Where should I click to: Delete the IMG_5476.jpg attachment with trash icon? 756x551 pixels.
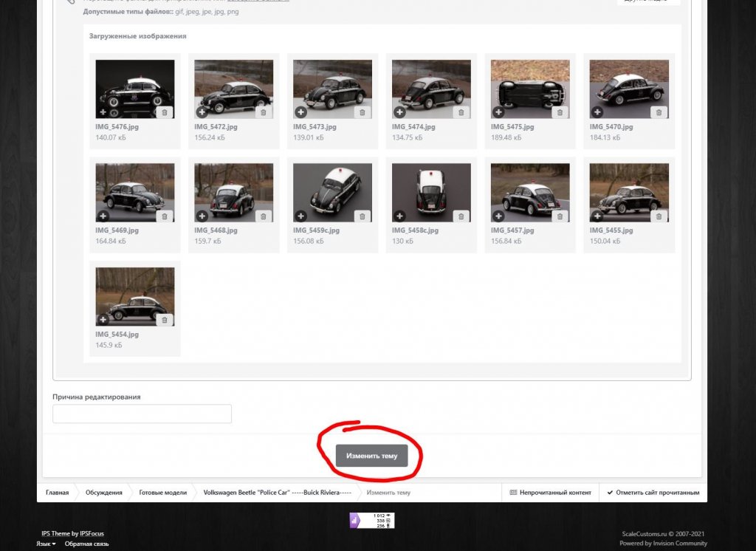tap(165, 112)
